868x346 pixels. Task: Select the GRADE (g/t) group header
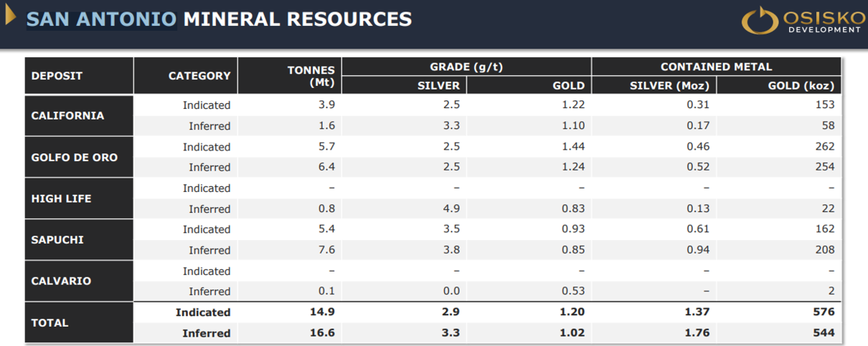[466, 67]
